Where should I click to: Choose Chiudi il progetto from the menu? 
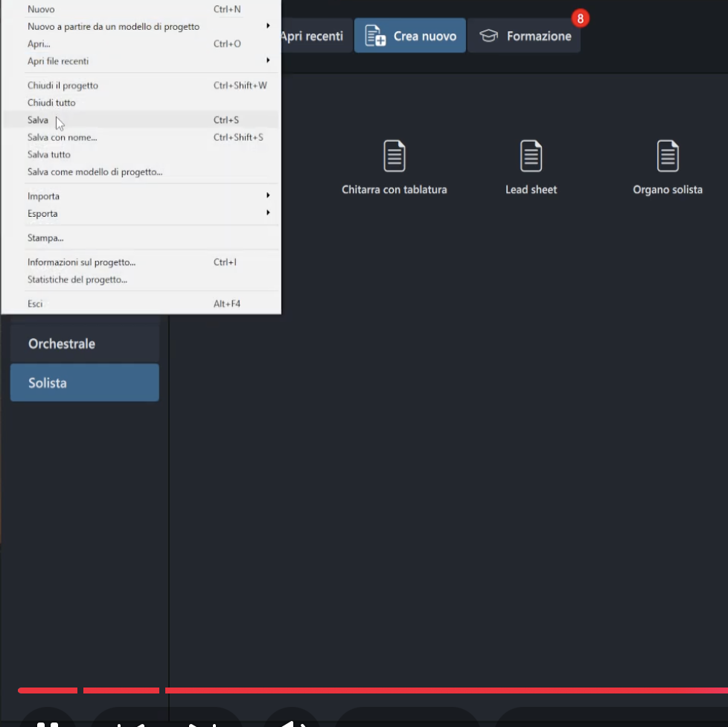[63, 86]
